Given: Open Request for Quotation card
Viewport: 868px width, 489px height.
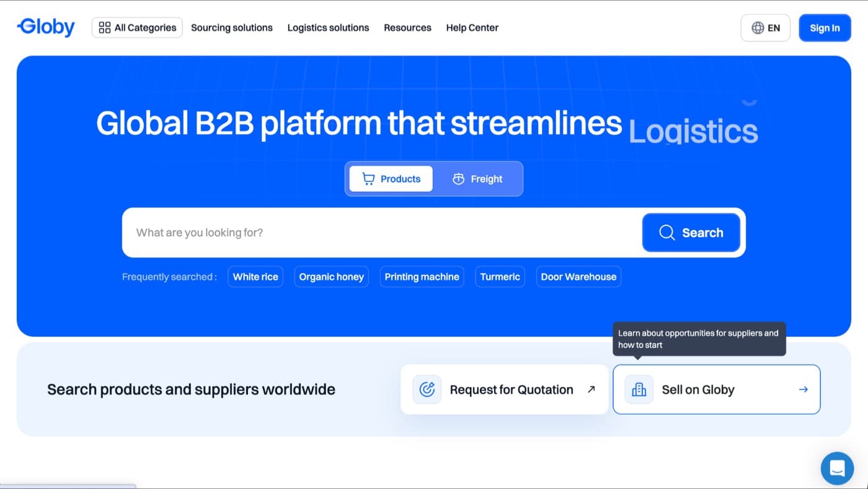Looking at the screenshot, I should tap(505, 390).
